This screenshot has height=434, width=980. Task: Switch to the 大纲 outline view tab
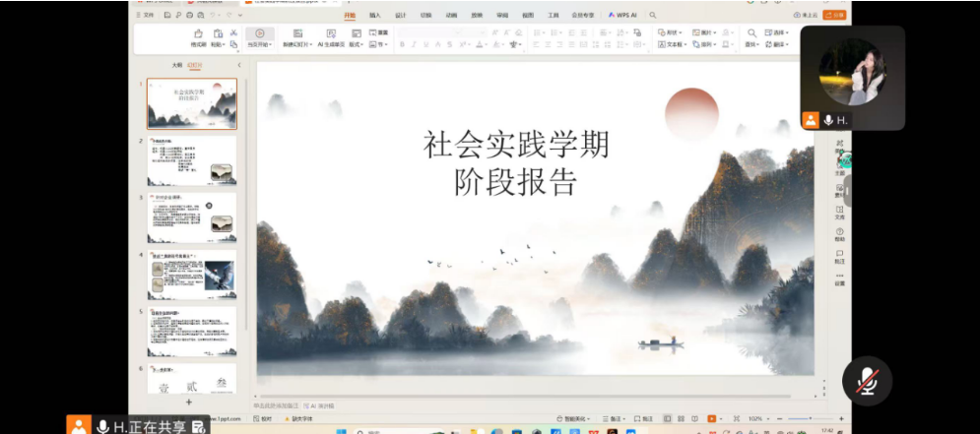pyautogui.click(x=176, y=66)
